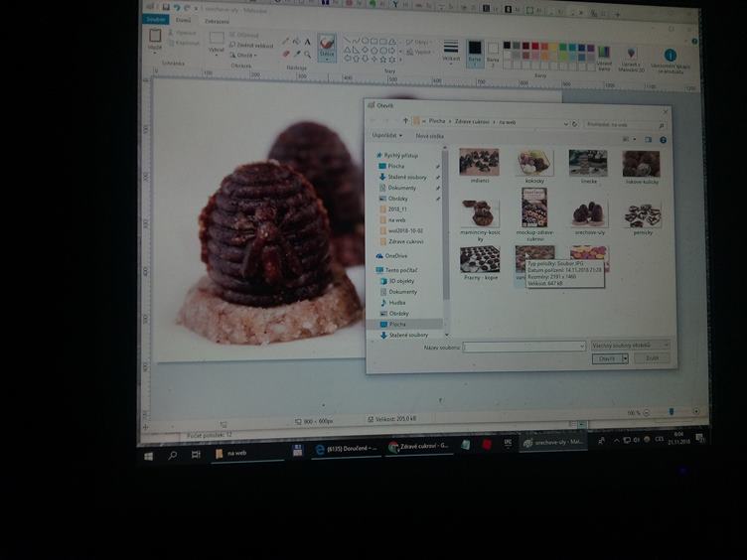Screen dimensions: 747x560
Task: Click the Paste (Vložit) clipboard icon
Action: [x=155, y=36]
